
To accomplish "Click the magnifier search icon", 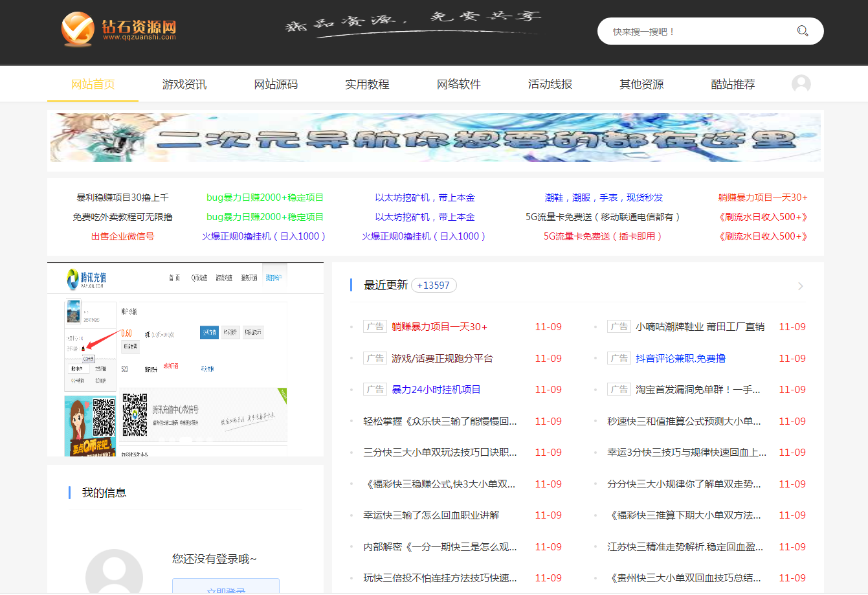I will 803,31.
